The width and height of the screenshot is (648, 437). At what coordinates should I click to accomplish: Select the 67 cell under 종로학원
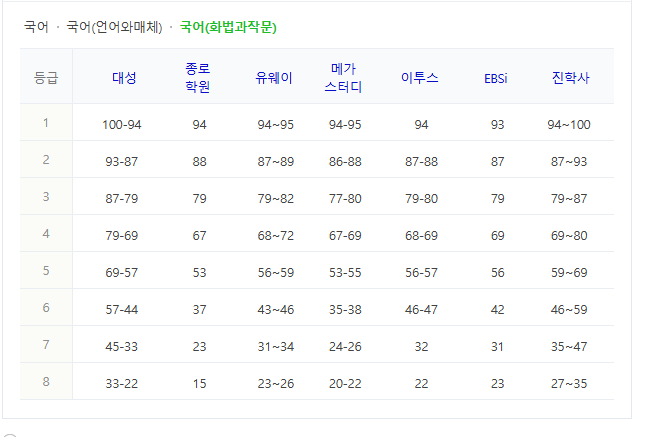(199, 236)
